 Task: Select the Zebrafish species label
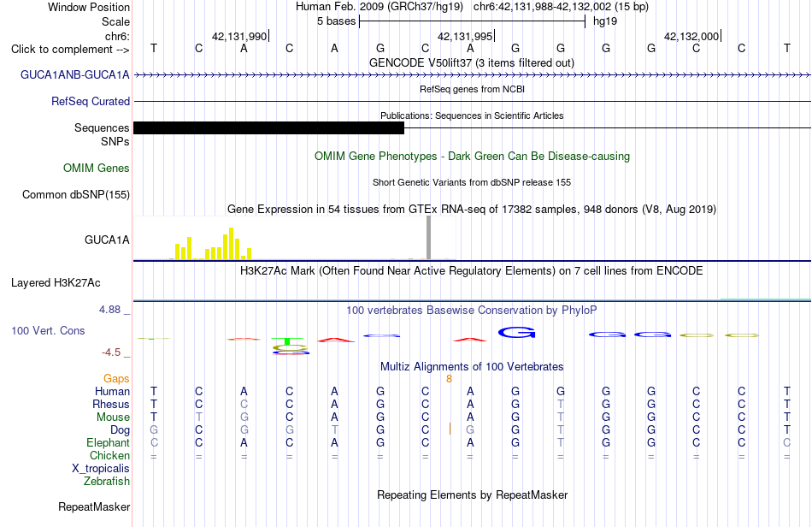click(107, 481)
